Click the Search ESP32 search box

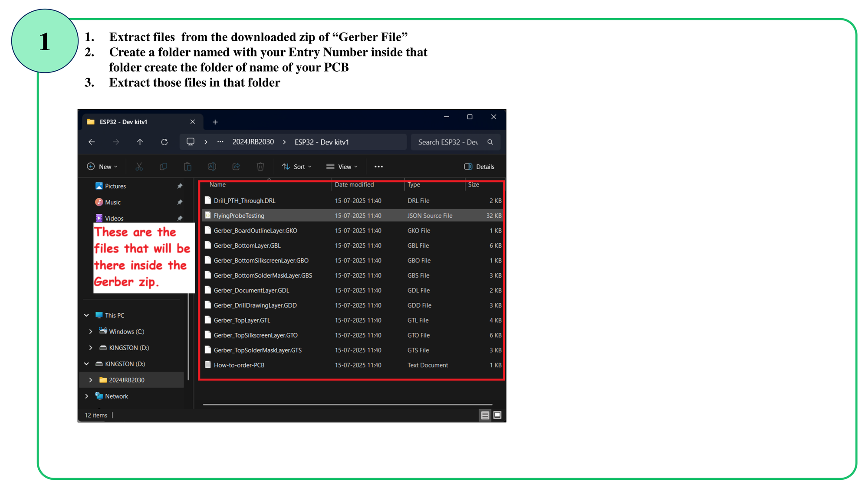click(x=455, y=142)
